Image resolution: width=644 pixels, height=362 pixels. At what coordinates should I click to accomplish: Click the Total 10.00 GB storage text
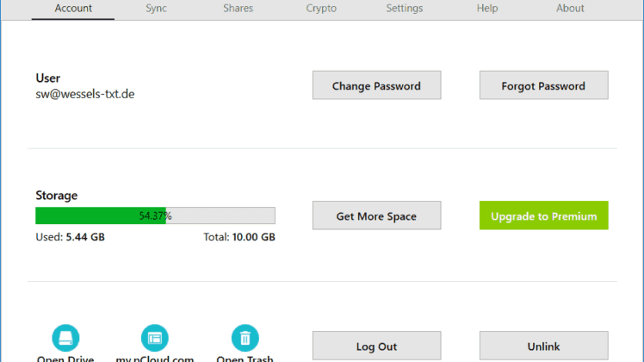coord(238,237)
